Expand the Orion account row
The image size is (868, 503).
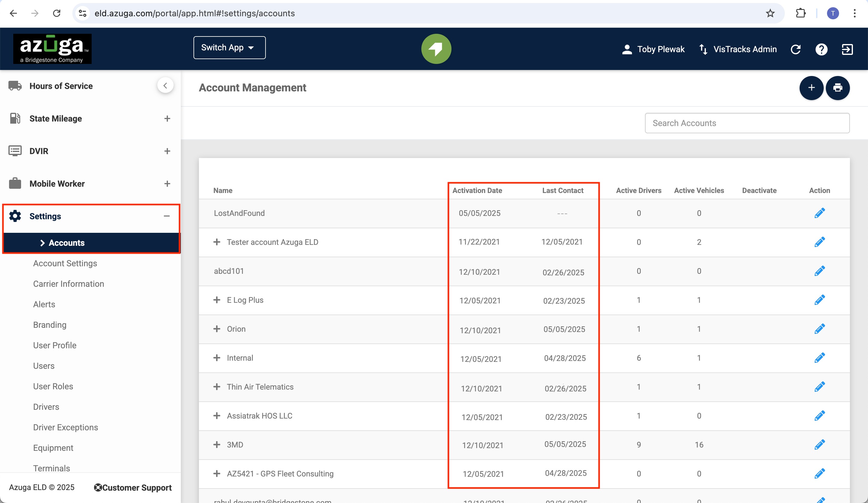click(217, 329)
